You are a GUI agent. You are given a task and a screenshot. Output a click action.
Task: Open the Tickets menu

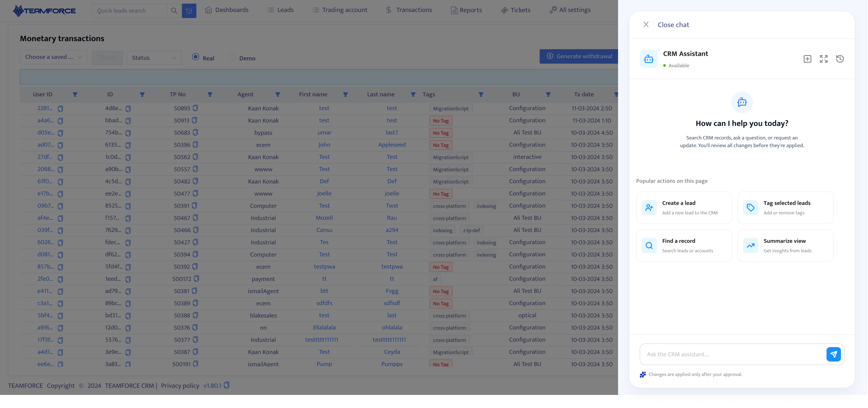516,10
